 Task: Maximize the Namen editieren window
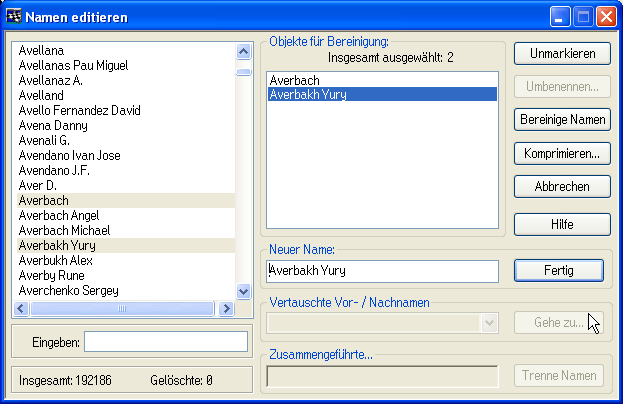click(584, 16)
